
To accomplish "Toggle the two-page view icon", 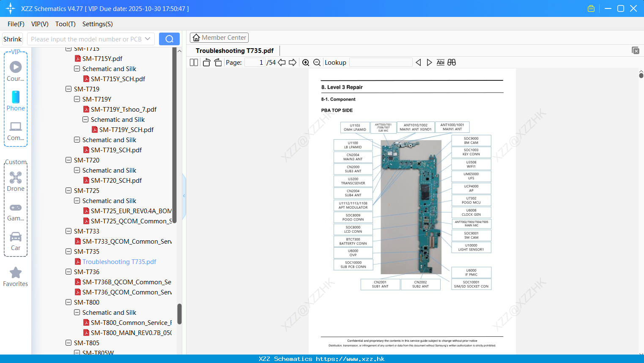I will [194, 62].
